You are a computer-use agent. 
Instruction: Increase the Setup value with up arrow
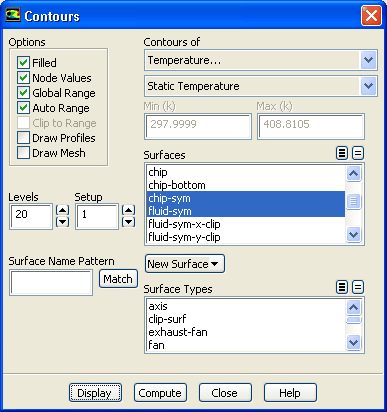pyautogui.click(x=128, y=210)
